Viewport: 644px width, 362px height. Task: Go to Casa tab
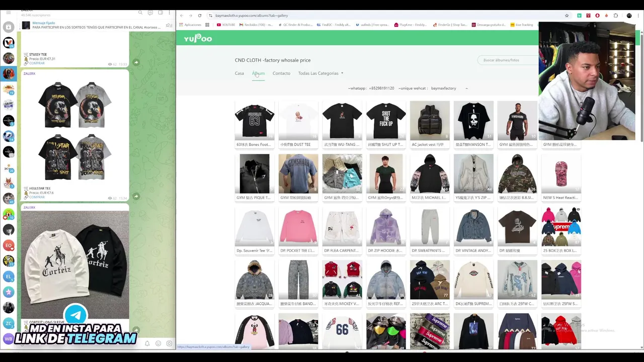(239, 73)
